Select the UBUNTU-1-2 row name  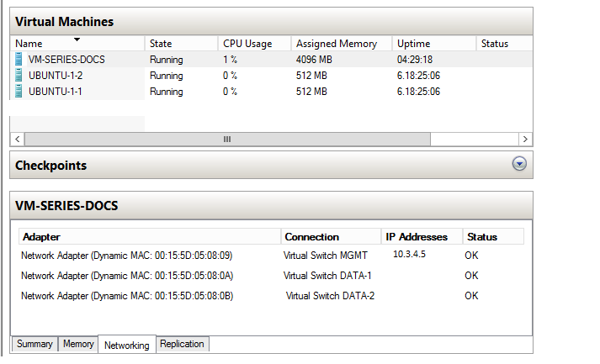coord(56,76)
